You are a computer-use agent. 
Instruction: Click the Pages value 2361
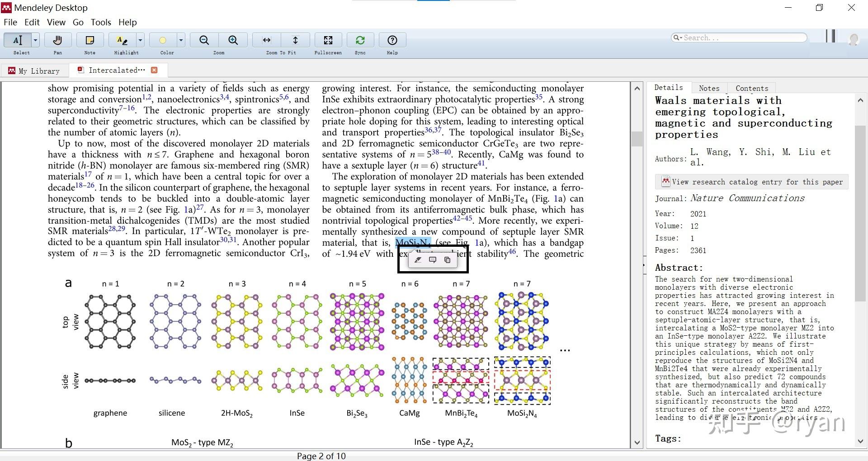(698, 250)
